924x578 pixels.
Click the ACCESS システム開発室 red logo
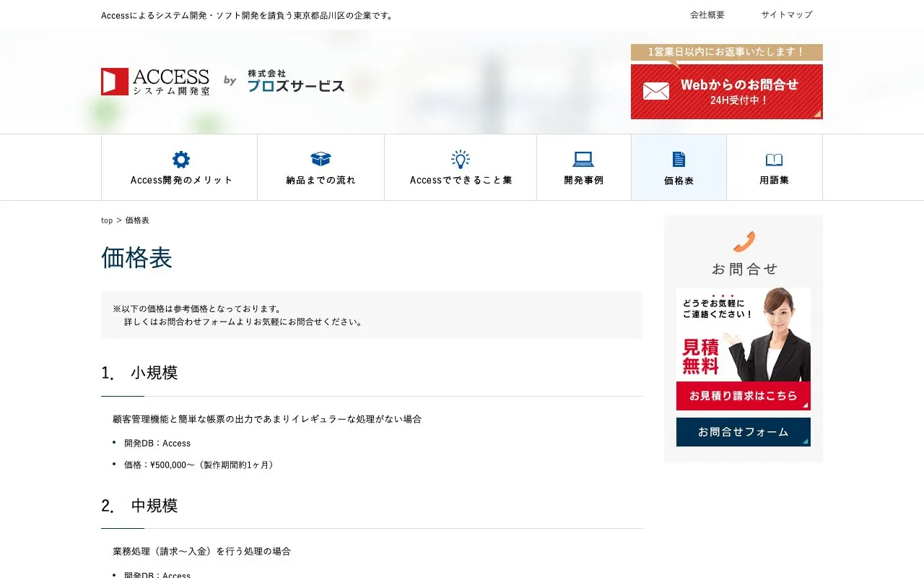tap(155, 82)
